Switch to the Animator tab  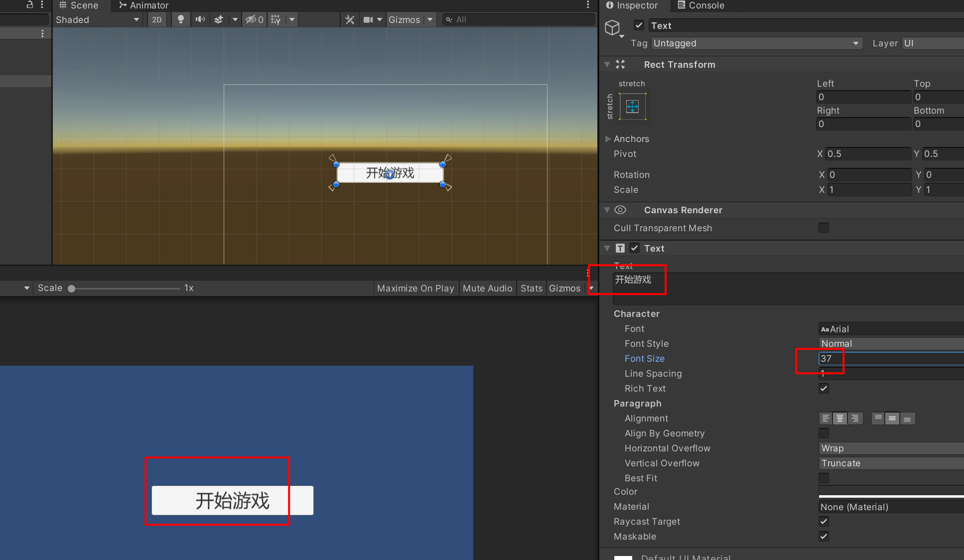point(143,5)
